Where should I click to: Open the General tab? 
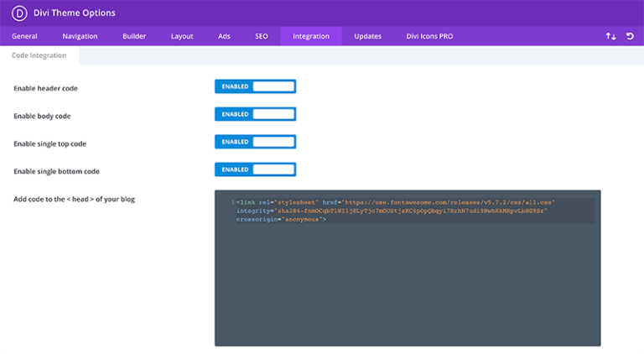[x=24, y=36]
